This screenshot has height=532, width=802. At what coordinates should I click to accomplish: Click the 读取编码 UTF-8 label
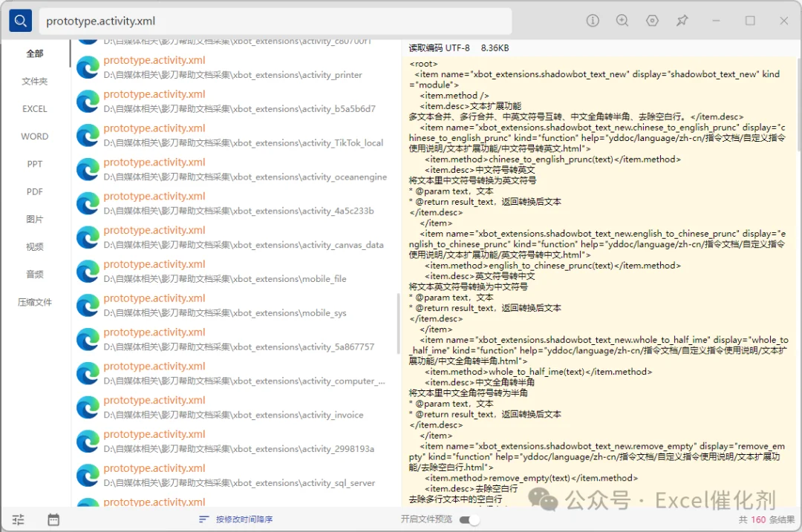pyautogui.click(x=439, y=48)
